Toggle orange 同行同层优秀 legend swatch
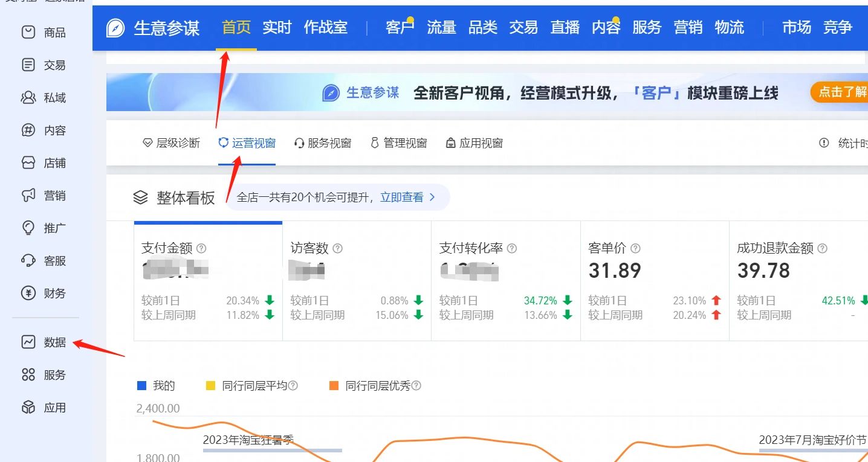The height and width of the screenshot is (462, 868). coord(334,385)
